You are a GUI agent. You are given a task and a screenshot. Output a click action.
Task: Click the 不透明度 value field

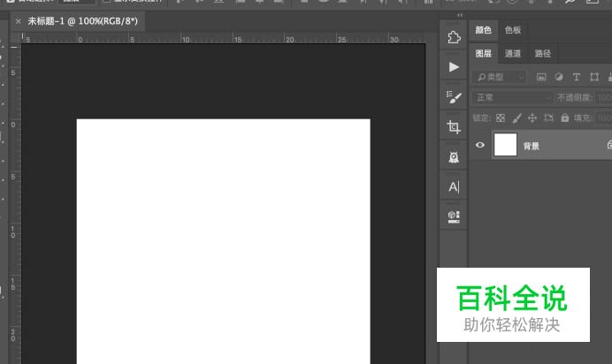[x=604, y=97]
